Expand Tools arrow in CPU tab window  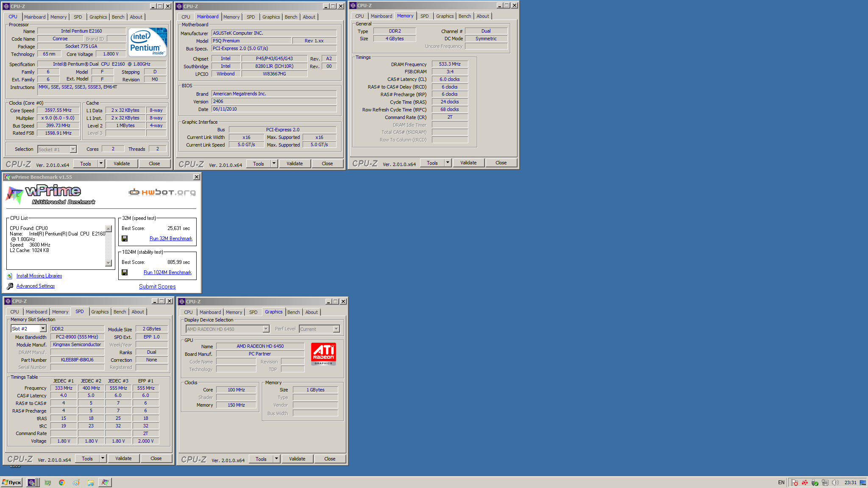coord(101,164)
